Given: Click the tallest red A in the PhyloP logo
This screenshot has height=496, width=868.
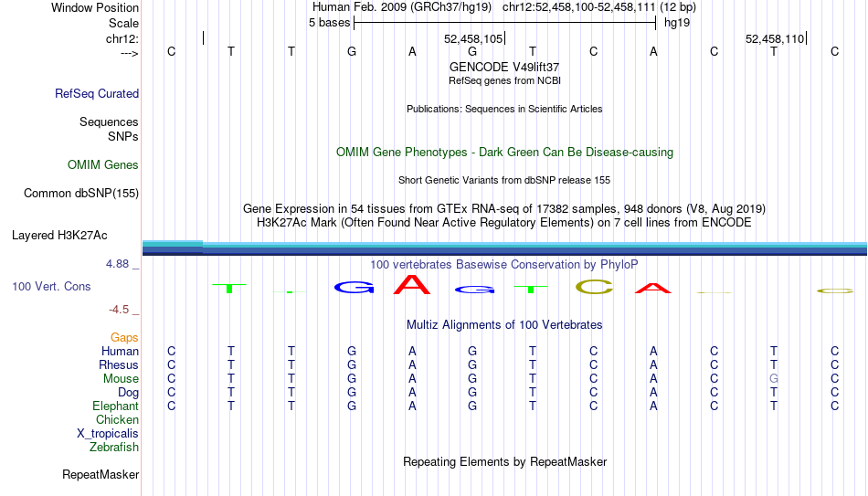Looking at the screenshot, I should click(412, 284).
